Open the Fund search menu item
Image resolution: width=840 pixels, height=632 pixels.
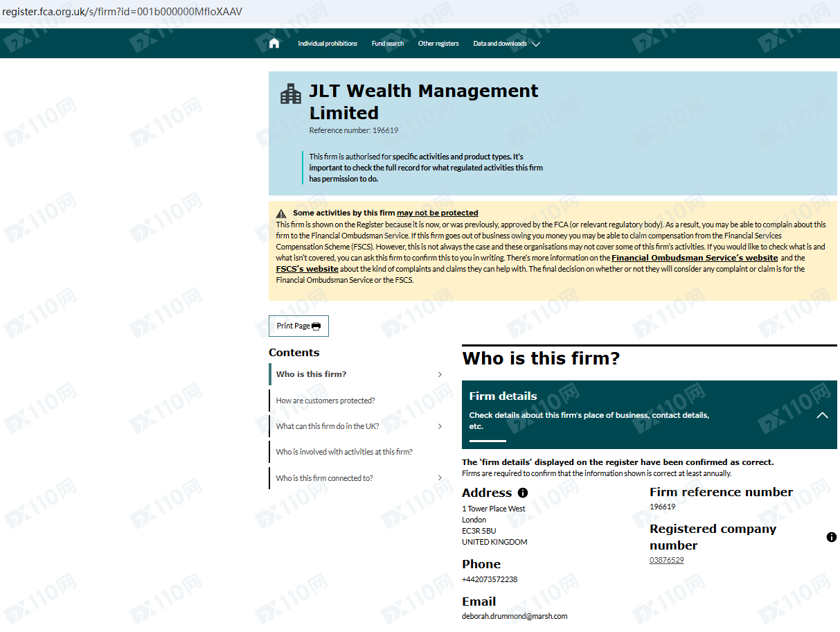point(387,44)
